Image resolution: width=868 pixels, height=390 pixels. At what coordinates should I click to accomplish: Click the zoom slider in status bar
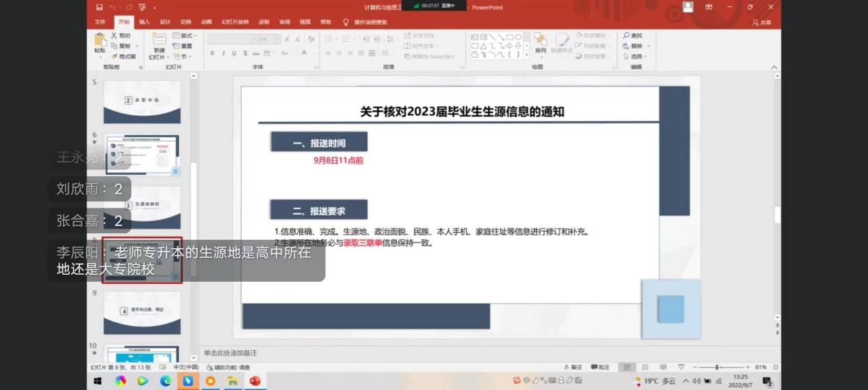coord(718,367)
